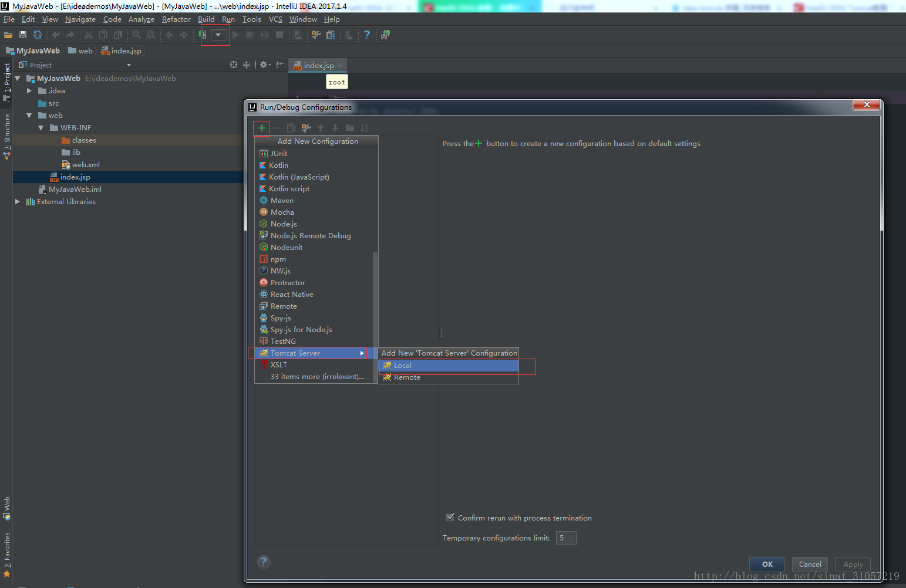Click the Make Project build icon
Screen dimensions: 906x588
click(x=204, y=35)
